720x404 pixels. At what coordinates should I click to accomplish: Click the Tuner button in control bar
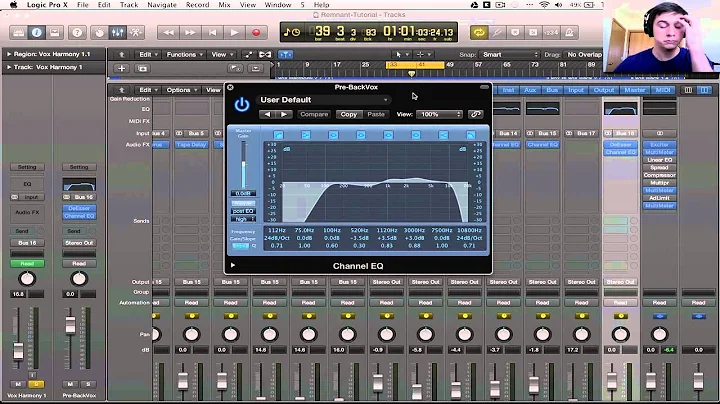pos(497,33)
